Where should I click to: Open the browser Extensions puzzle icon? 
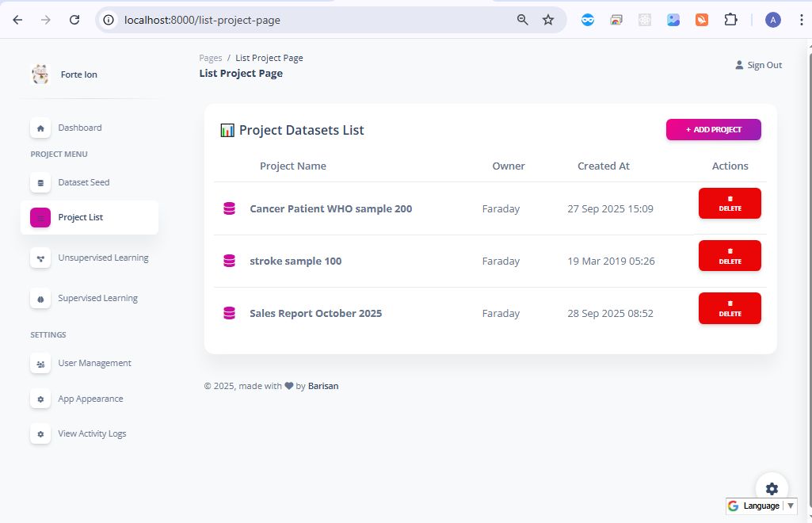(730, 20)
